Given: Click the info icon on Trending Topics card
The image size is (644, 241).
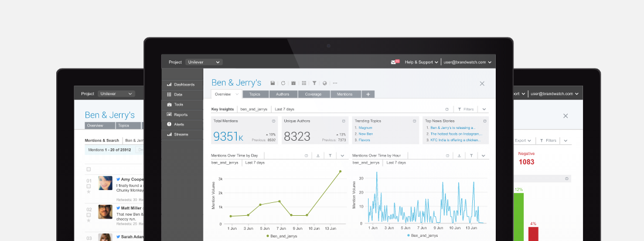Looking at the screenshot, I should coord(414,121).
